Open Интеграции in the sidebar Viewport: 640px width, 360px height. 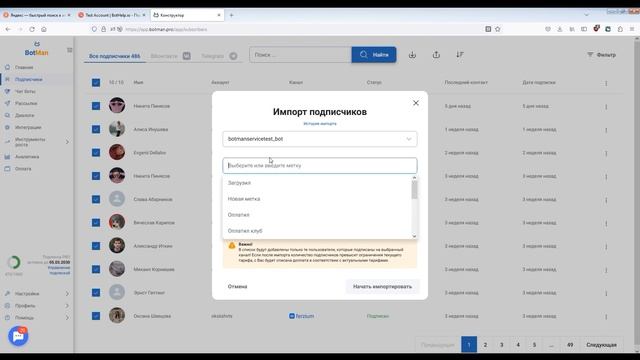(x=27, y=127)
